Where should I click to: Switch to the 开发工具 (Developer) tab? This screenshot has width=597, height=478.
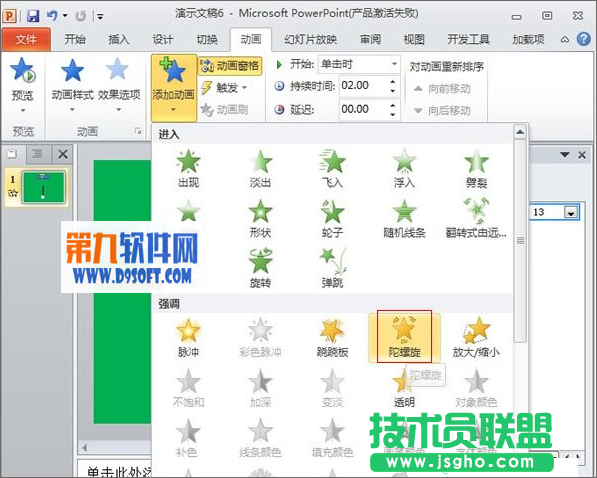(x=468, y=39)
